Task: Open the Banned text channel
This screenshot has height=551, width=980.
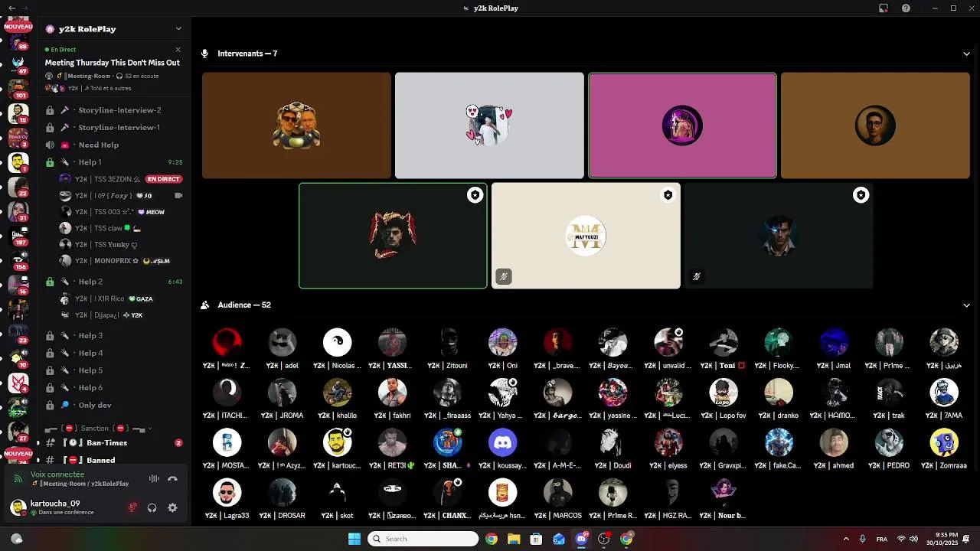Action: 113,460
